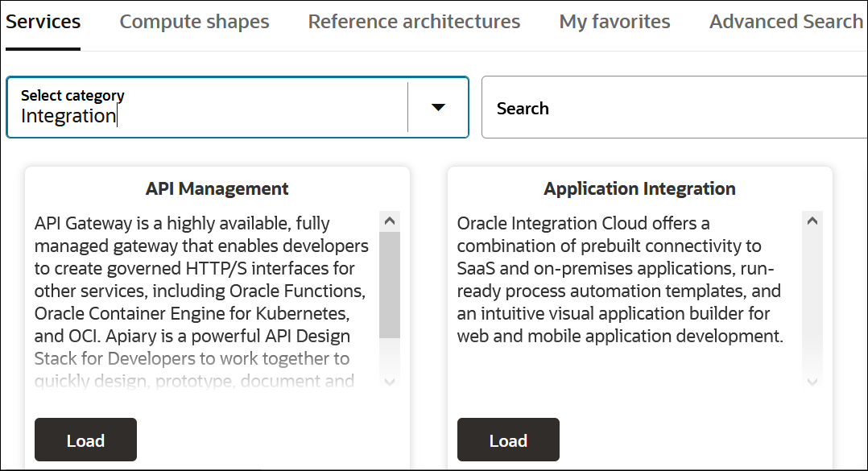This screenshot has height=471, width=868.
Task: Click the up arrow on Application Integration scrollbar
Action: 812,219
